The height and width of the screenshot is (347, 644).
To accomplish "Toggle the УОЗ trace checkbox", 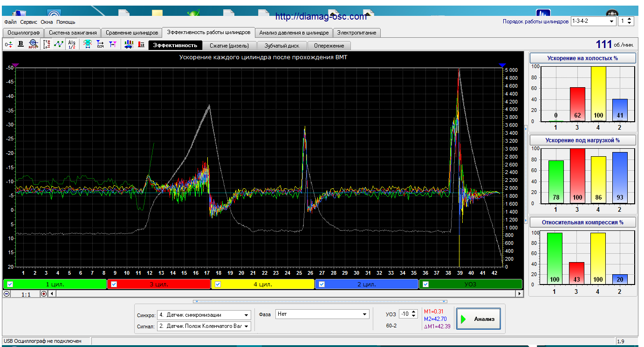I will pyautogui.click(x=426, y=284).
